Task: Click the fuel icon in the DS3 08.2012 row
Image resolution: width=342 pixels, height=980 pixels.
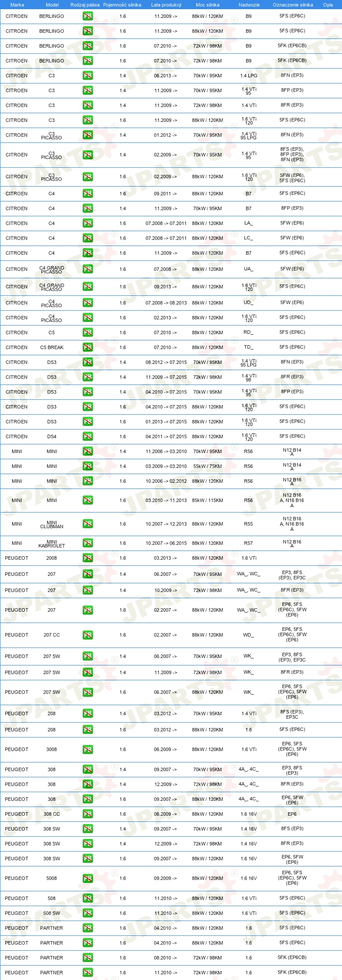Action: pyautogui.click(x=87, y=362)
